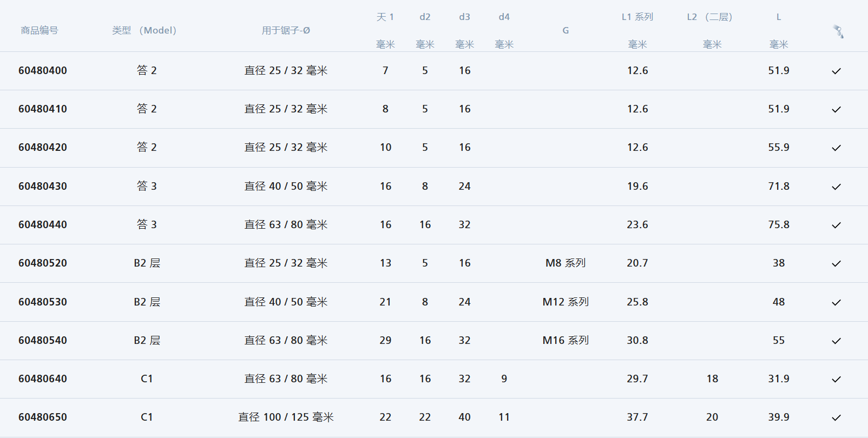The image size is (868, 438).
Task: Click the tool icon in table header
Action: (838, 31)
